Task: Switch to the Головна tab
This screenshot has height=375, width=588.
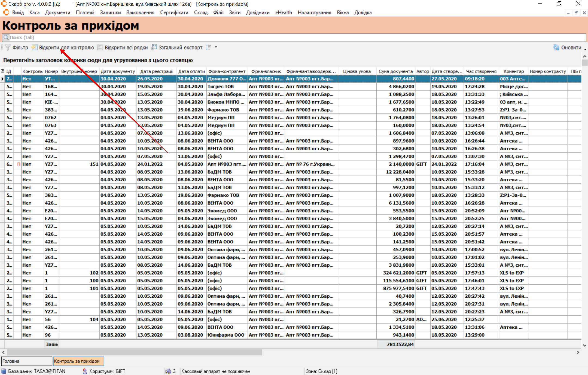Action: (x=26, y=361)
